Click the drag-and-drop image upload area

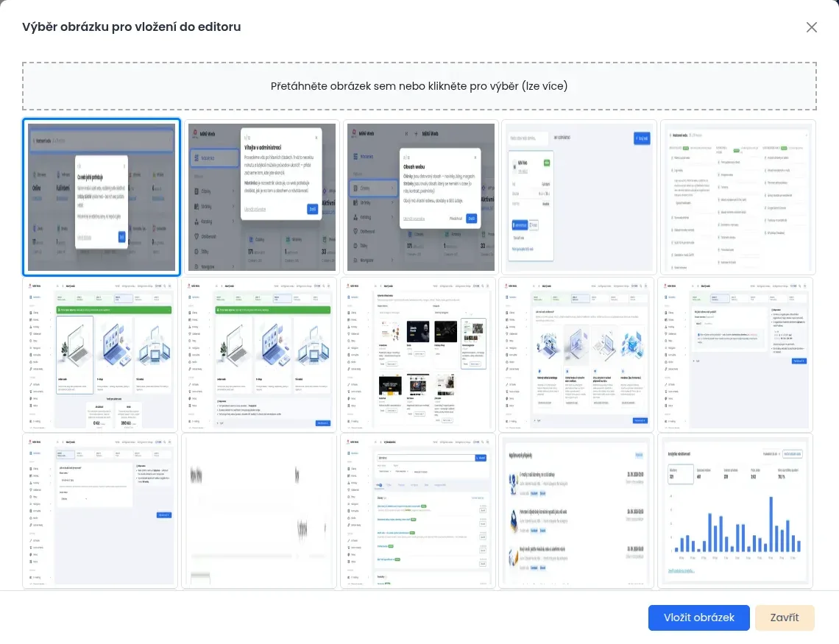point(419,86)
